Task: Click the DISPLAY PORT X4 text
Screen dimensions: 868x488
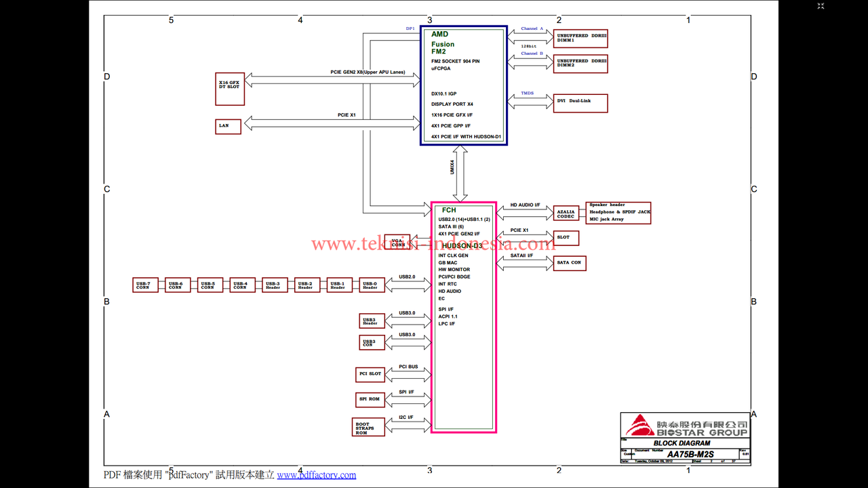Action: coord(452,104)
